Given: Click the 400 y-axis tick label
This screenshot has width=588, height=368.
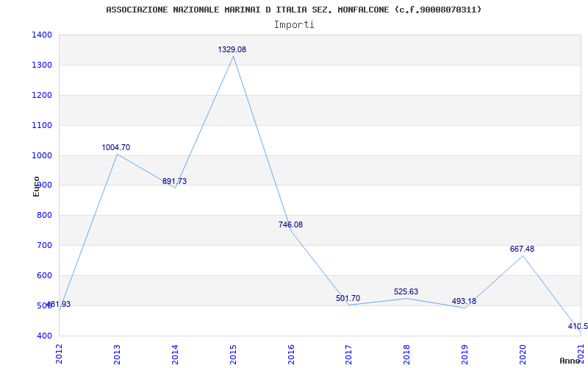Looking at the screenshot, I should click(45, 336).
